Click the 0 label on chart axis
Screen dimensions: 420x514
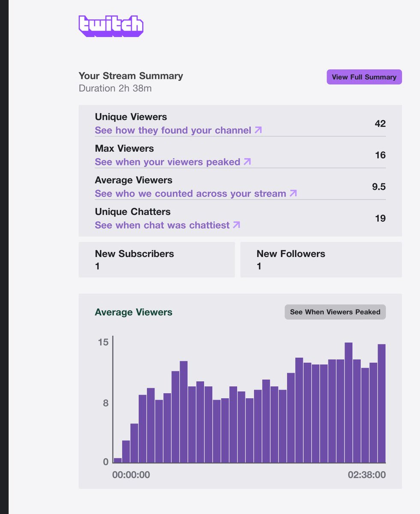105,462
